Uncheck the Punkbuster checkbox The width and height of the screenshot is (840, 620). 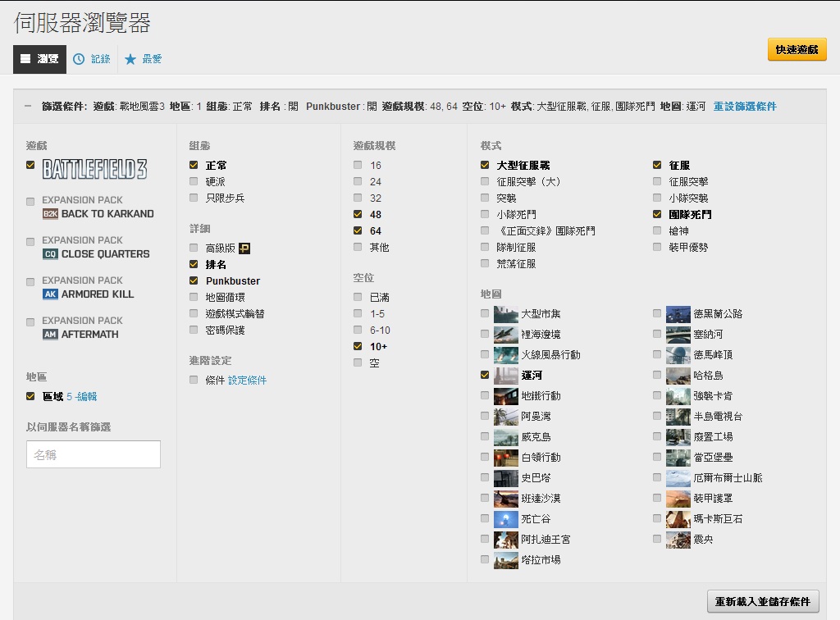(x=194, y=280)
